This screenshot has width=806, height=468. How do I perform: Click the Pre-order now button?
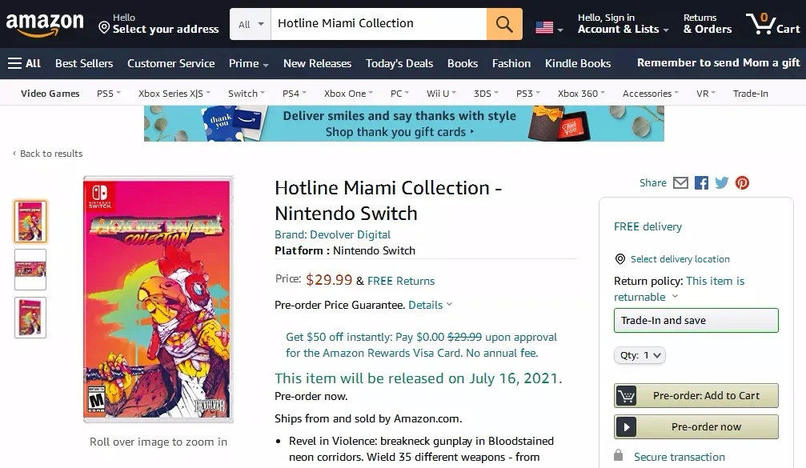[696, 427]
